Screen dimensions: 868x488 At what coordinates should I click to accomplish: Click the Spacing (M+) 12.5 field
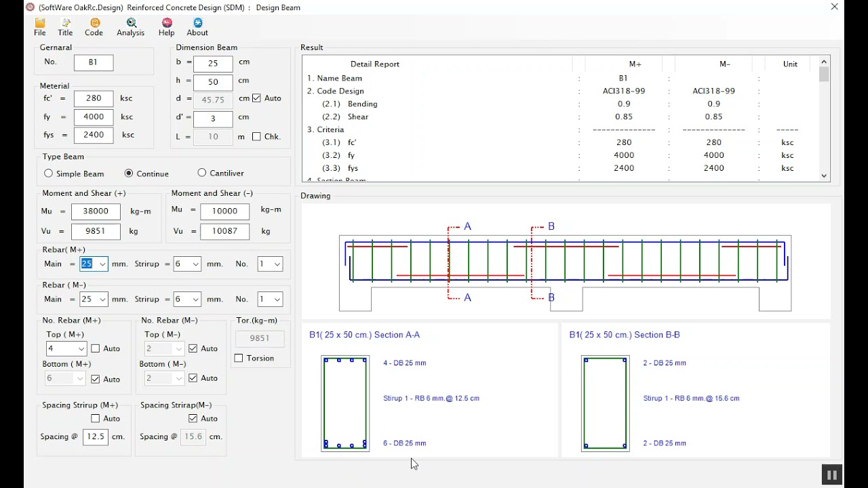coord(95,436)
